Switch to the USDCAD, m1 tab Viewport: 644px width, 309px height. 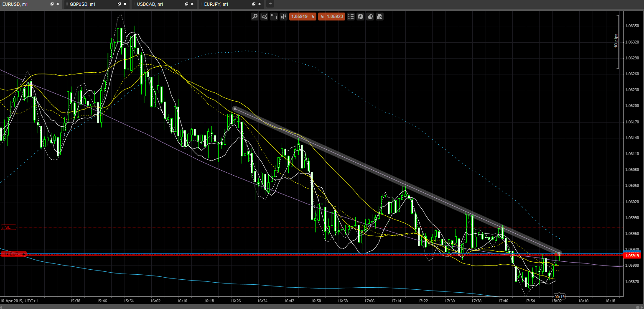click(x=150, y=4)
